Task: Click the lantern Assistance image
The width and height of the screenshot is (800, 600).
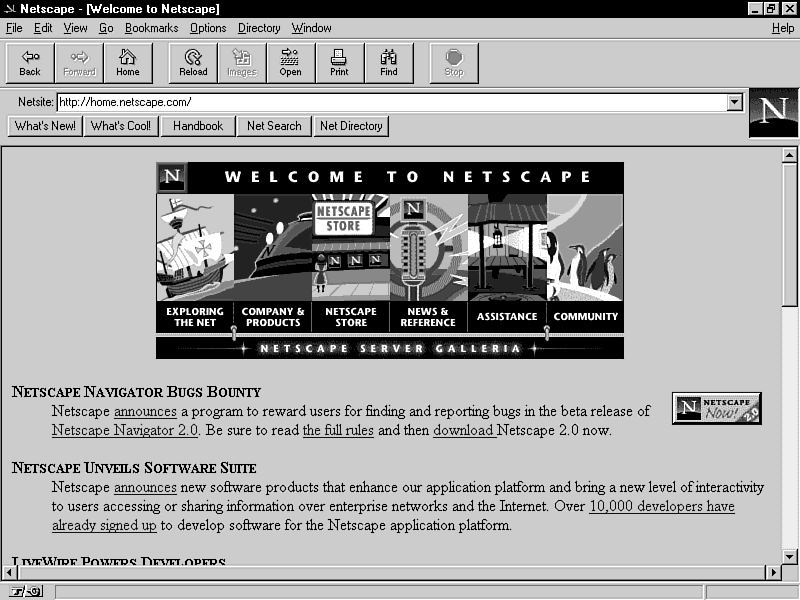Action: 507,247
